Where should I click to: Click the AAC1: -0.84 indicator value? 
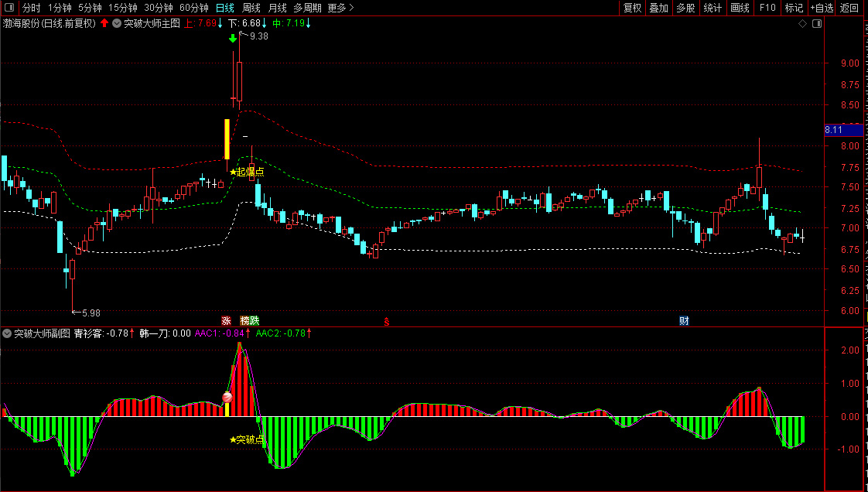click(223, 333)
